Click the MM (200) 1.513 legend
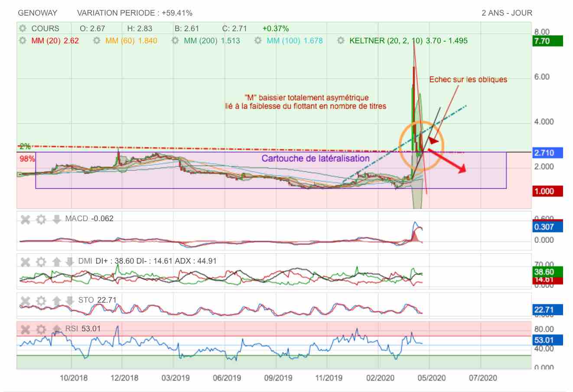The width and height of the screenshot is (573, 392). [212, 41]
